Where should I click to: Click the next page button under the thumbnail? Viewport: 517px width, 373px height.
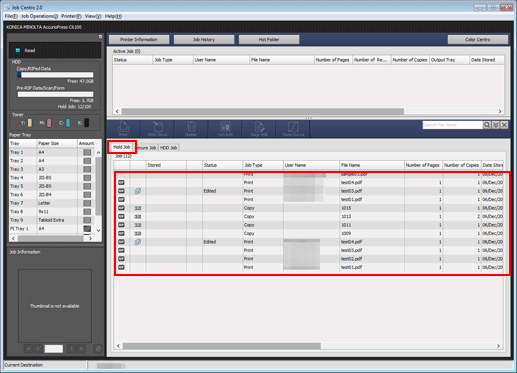[71, 349]
